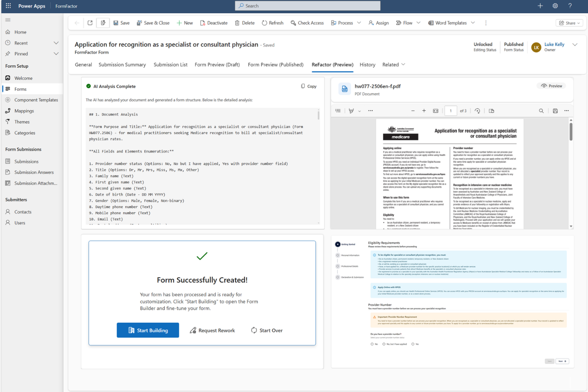Select 'Yes' provider number radio option
This screenshot has width=588, height=392.
coord(413,344)
